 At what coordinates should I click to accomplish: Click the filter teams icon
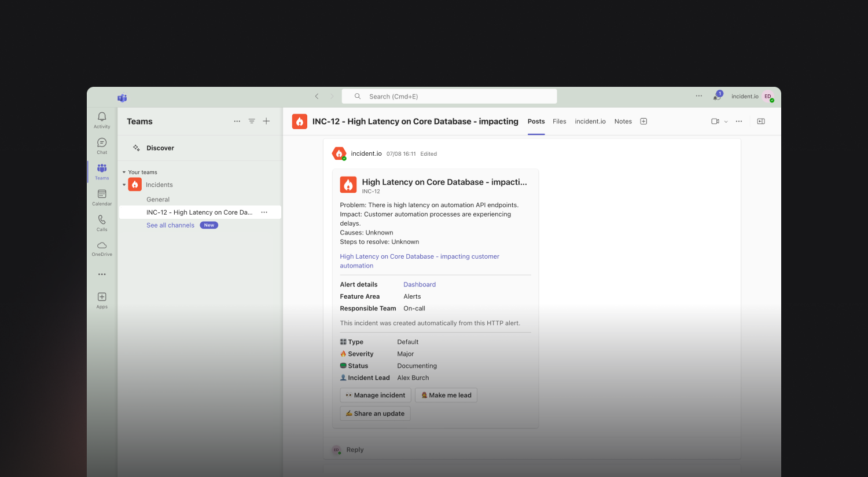point(252,121)
